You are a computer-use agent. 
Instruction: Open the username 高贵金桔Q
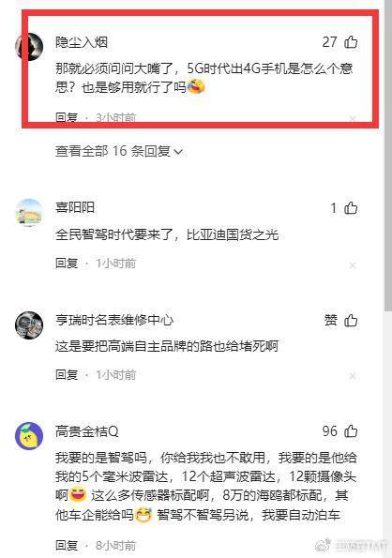click(87, 431)
